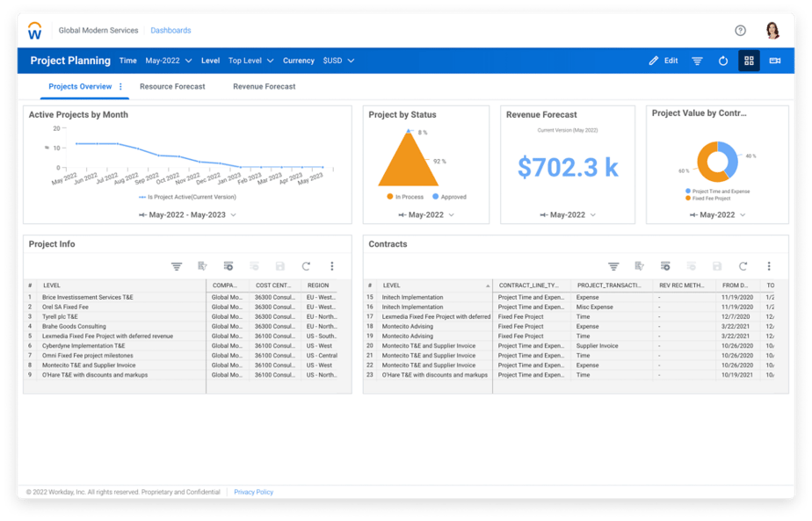Image resolution: width=812 pixels, height=521 pixels.
Task: Click the orange donut segment in Project Value chart
Action: point(701,163)
